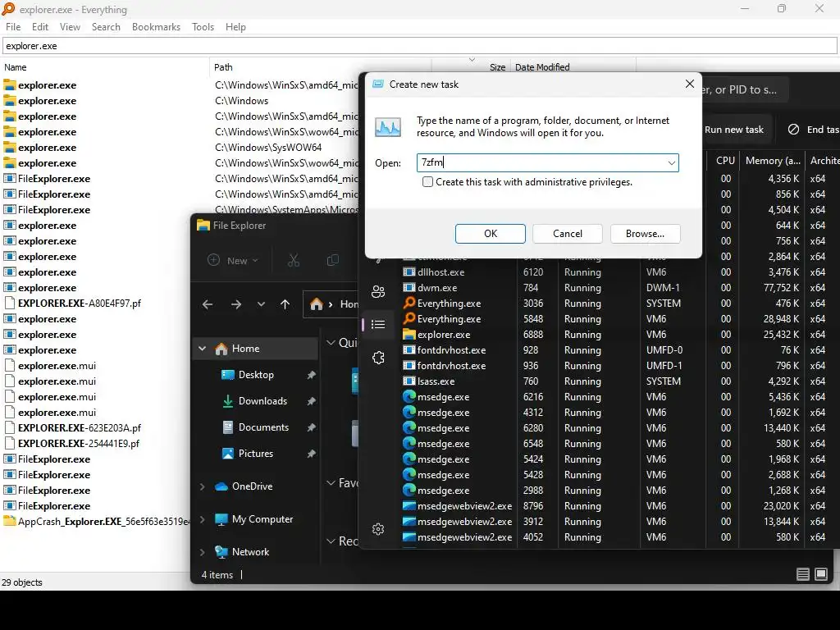The height and width of the screenshot is (630, 840).
Task: Open Task Manager Settings gear icon
Action: (x=378, y=529)
